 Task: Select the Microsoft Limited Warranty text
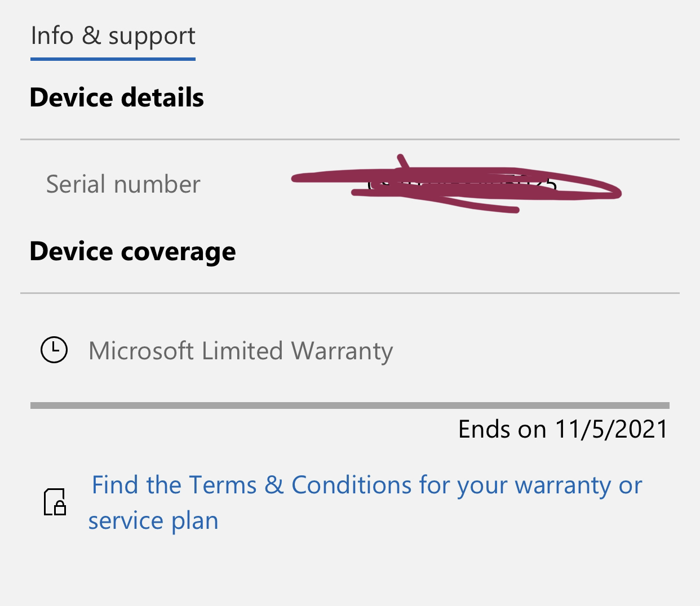[241, 351]
